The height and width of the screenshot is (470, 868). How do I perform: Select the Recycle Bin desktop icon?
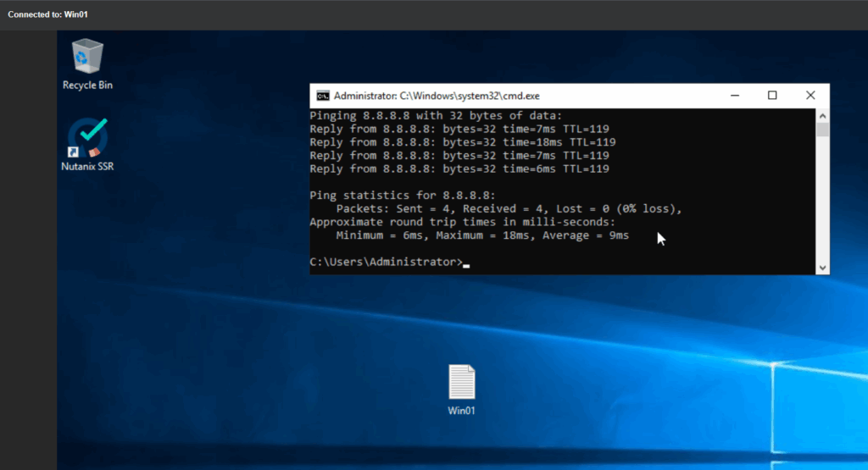point(87,58)
